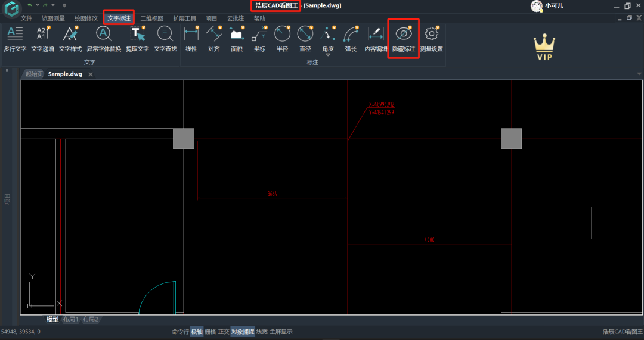Open the quick access toolbar customize menu
This screenshot has width=644, height=340.
pos(64,5)
